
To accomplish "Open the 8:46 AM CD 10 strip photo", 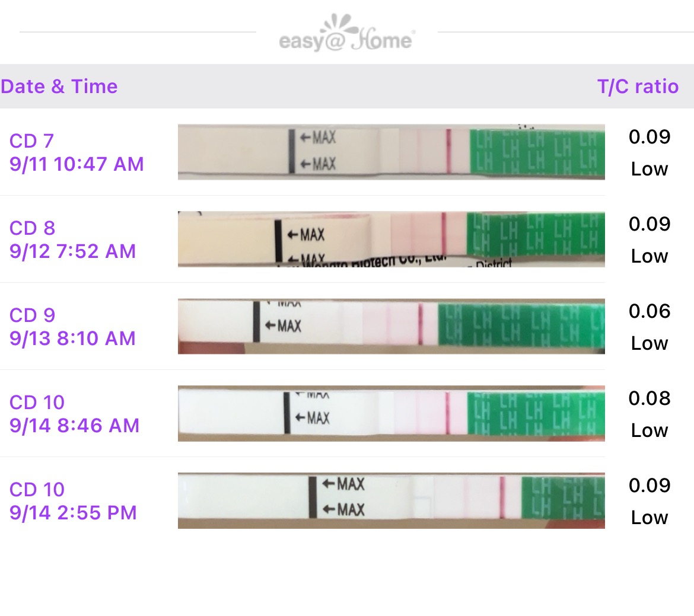I will point(391,413).
